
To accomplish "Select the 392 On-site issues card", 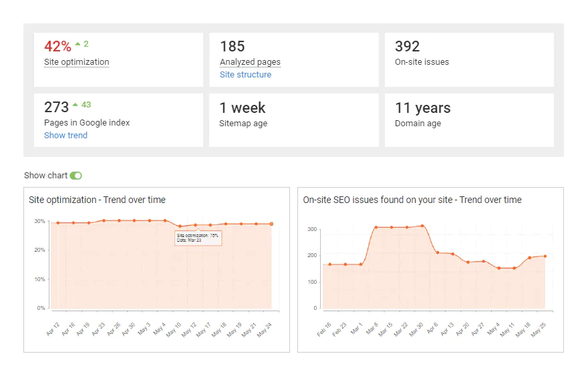I will point(469,59).
